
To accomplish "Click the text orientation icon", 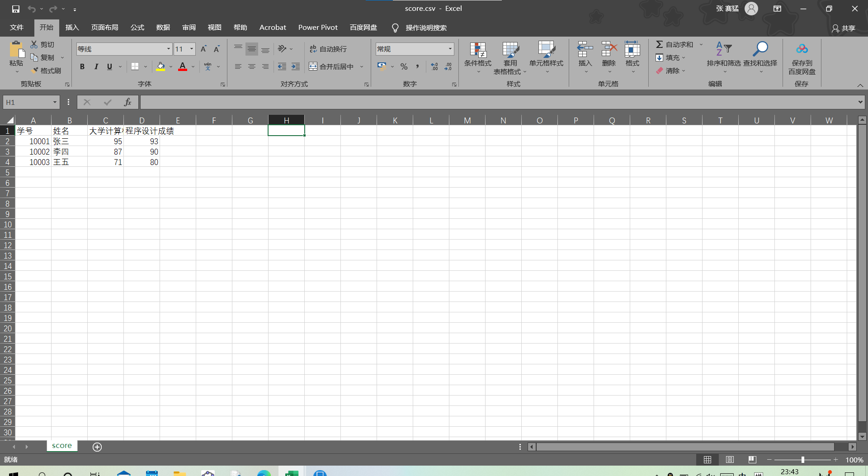I will click(x=282, y=49).
